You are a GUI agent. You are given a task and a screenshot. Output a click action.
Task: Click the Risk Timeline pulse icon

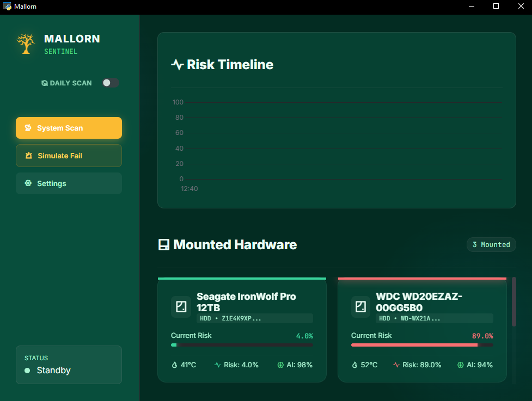pyautogui.click(x=178, y=65)
